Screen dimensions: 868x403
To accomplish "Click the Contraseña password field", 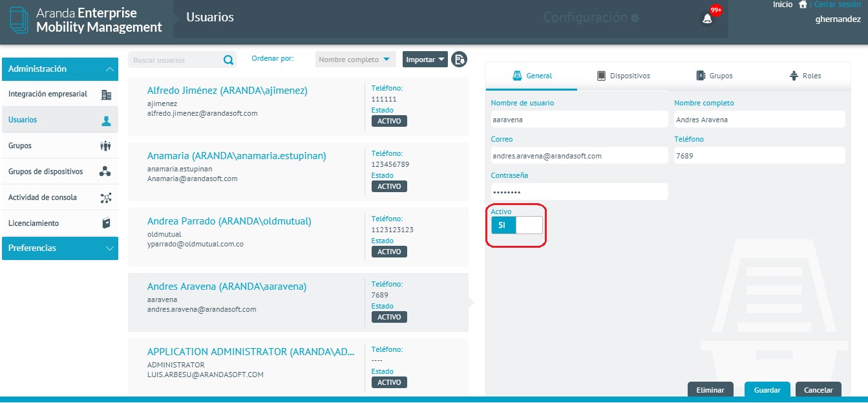I will coord(579,192).
